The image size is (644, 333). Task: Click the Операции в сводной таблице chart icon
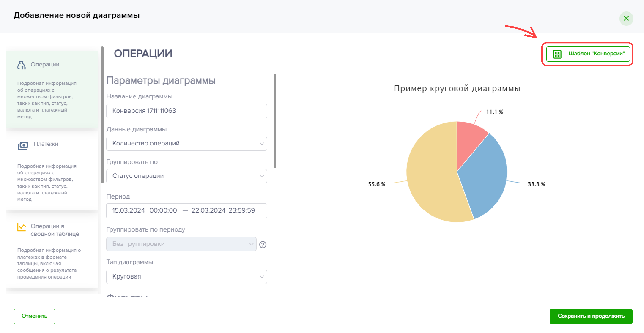point(21,227)
